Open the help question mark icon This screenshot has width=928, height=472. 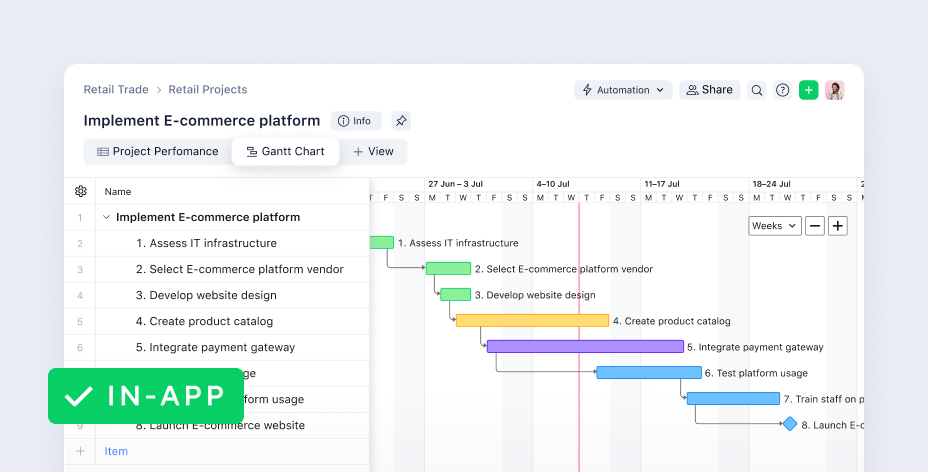tap(783, 90)
